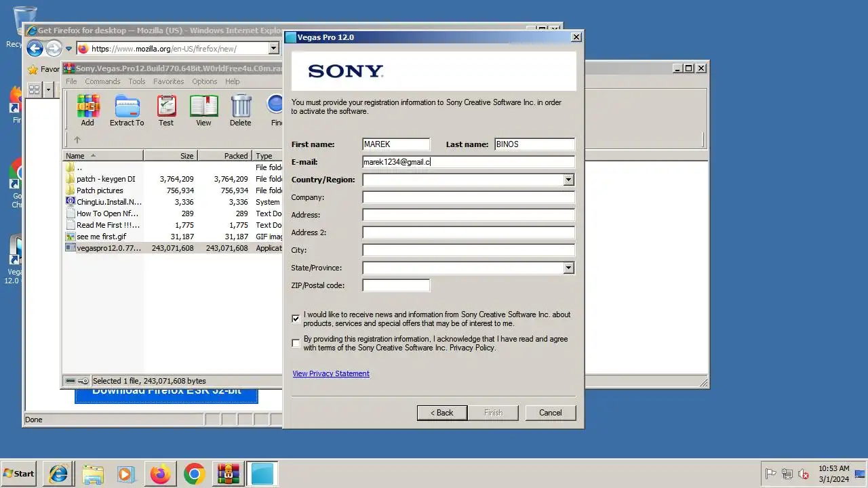The height and width of the screenshot is (488, 868).
Task: Open Windows Media Player from the taskbar
Action: click(126, 474)
